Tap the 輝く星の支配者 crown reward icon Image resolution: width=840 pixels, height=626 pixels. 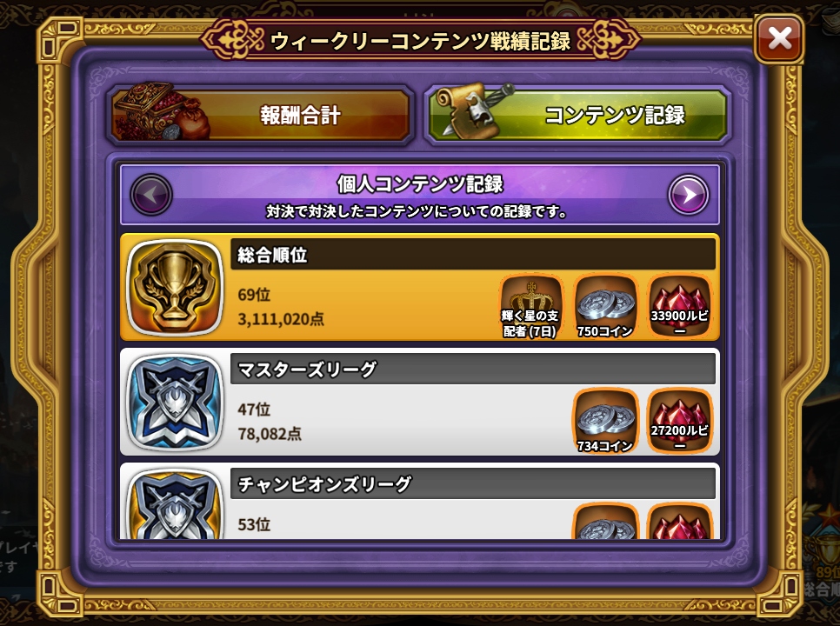pos(530,306)
